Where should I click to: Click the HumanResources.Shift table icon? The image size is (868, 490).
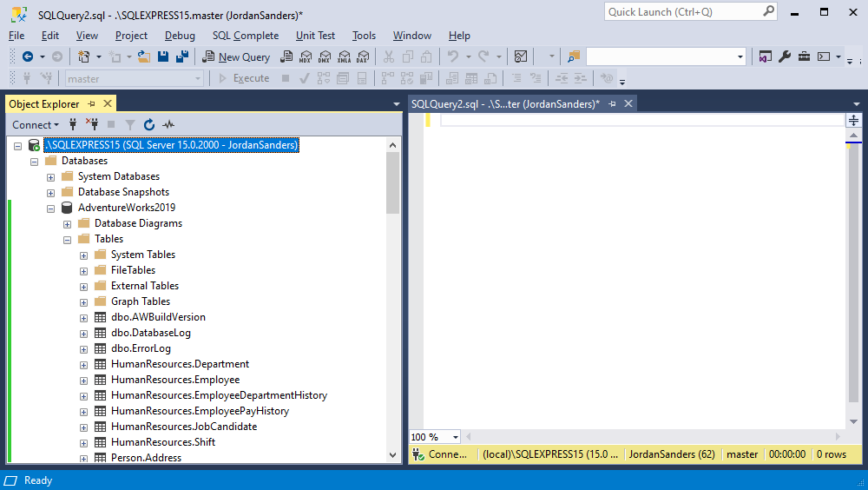coord(100,442)
